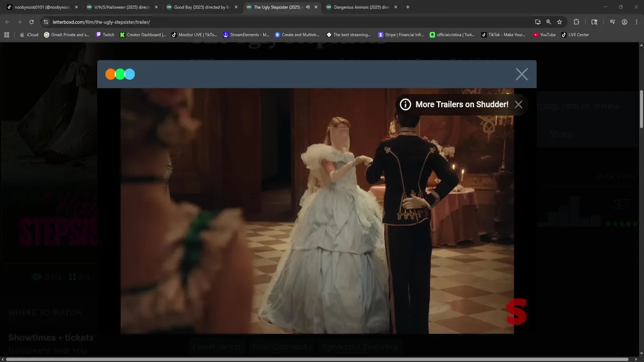This screenshot has width=644, height=362.
Task: Click the red Shudder S logo
Action: 516,312
